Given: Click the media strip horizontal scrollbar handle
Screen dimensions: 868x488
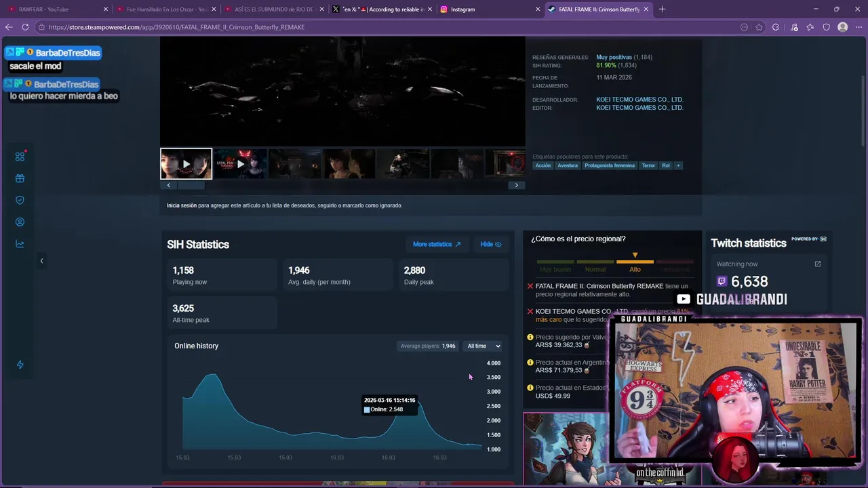Looking at the screenshot, I should click(191, 186).
